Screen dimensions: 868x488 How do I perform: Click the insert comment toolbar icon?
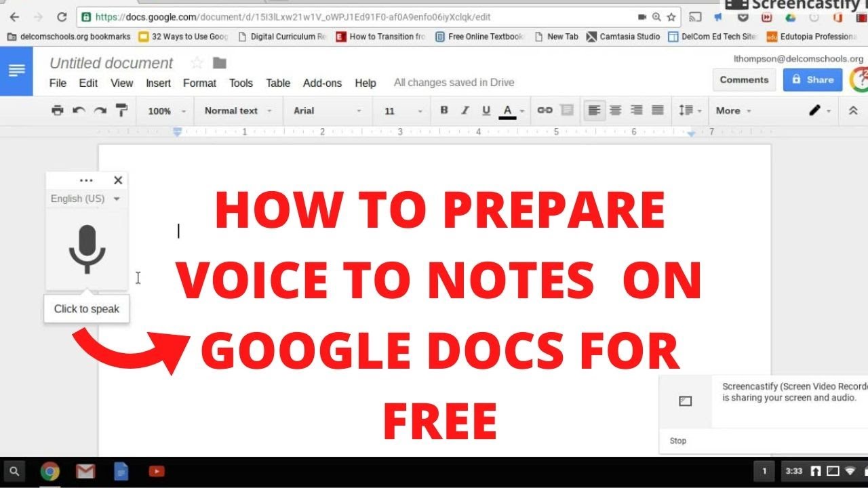[x=567, y=110]
